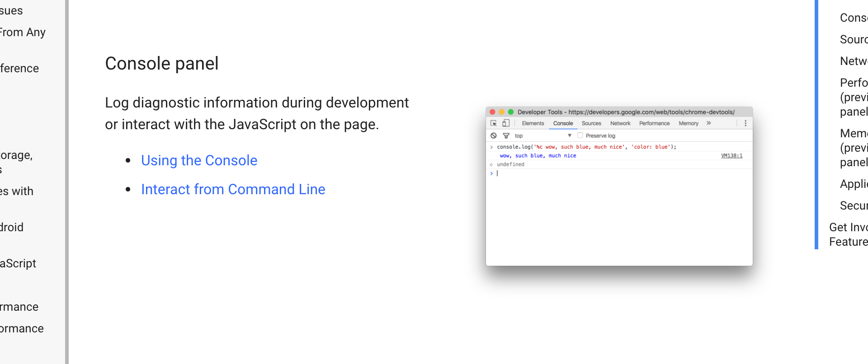Image resolution: width=868 pixels, height=364 pixels.
Task: Click the 'undefined' console output line
Action: 510,164
